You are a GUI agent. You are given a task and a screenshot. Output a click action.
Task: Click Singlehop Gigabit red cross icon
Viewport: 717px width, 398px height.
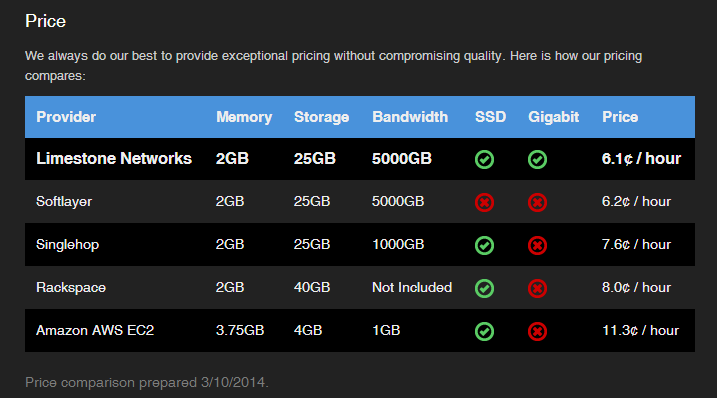[537, 245]
